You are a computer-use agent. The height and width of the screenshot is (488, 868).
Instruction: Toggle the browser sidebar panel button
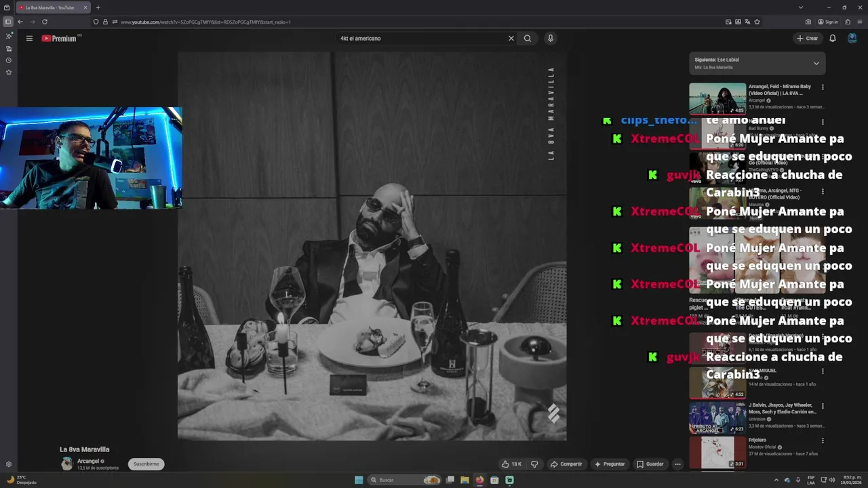7,22
